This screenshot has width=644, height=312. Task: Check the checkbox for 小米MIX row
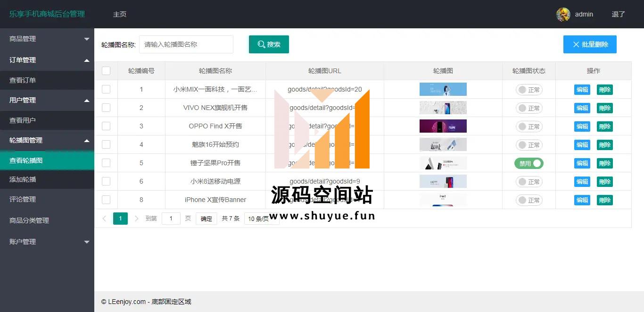pyautogui.click(x=106, y=89)
